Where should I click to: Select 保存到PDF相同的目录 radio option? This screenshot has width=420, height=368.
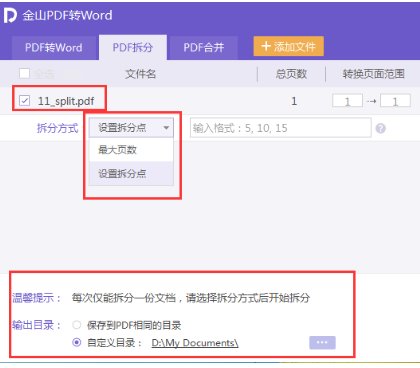tap(77, 325)
